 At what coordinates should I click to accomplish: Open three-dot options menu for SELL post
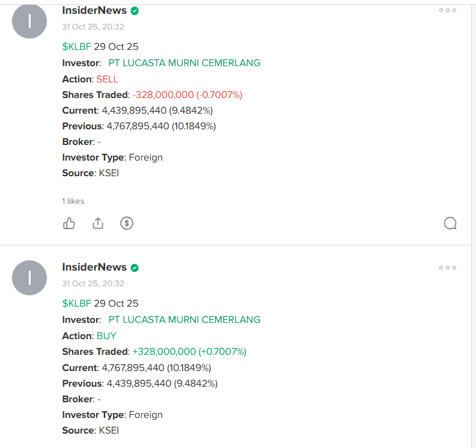coord(447,10)
